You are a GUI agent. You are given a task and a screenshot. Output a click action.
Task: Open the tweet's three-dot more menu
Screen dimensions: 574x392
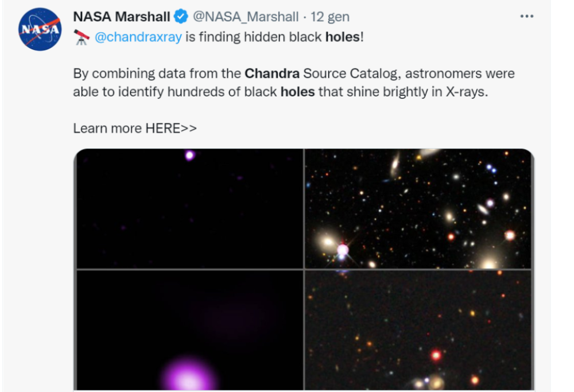(526, 17)
